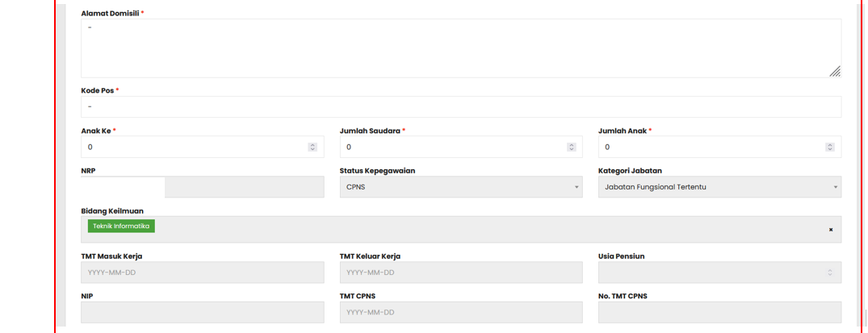Click the Anak Ke spinner arrows
The height and width of the screenshot is (333, 868).
click(x=312, y=147)
